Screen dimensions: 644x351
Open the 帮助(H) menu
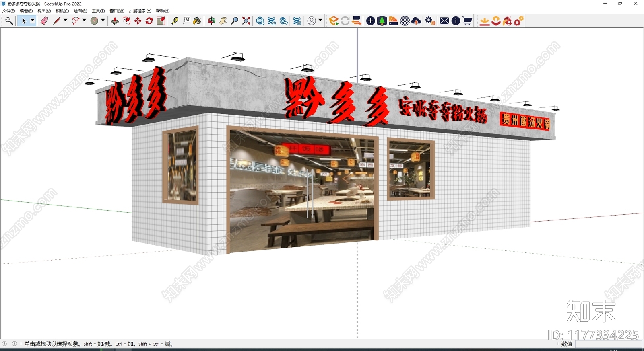[163, 11]
